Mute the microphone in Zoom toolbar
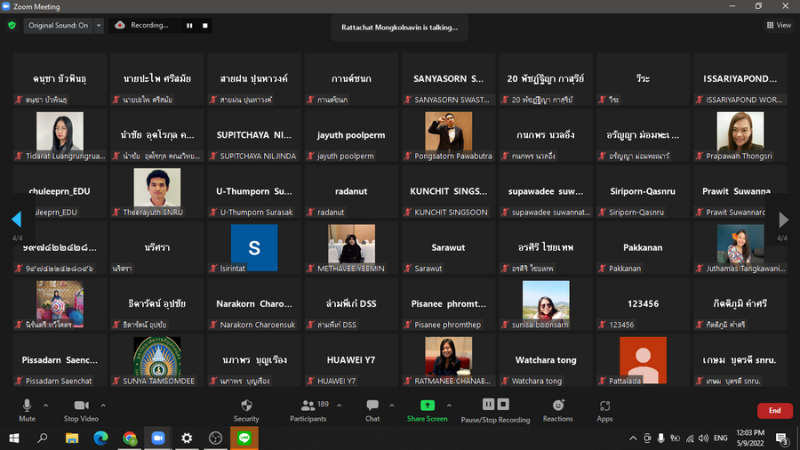Image resolution: width=800 pixels, height=450 pixels. pyautogui.click(x=27, y=406)
